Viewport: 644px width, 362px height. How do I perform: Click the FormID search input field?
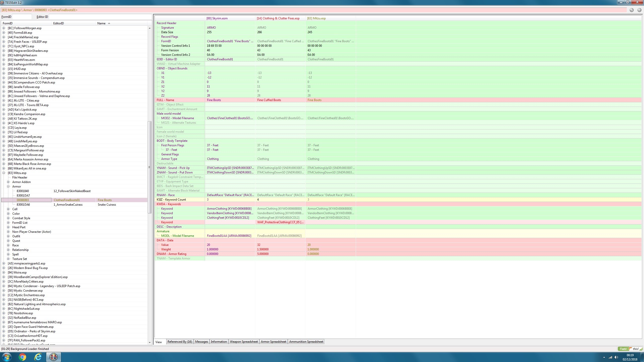(22, 17)
